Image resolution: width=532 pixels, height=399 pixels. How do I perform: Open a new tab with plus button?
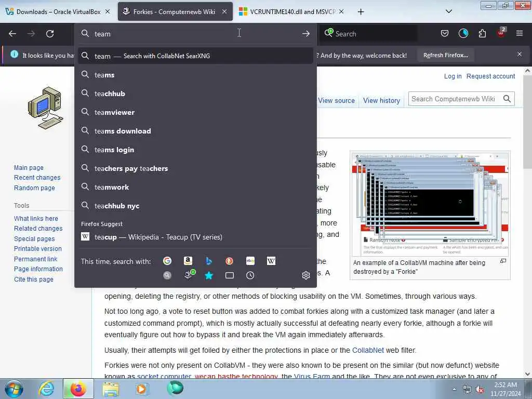point(361,12)
